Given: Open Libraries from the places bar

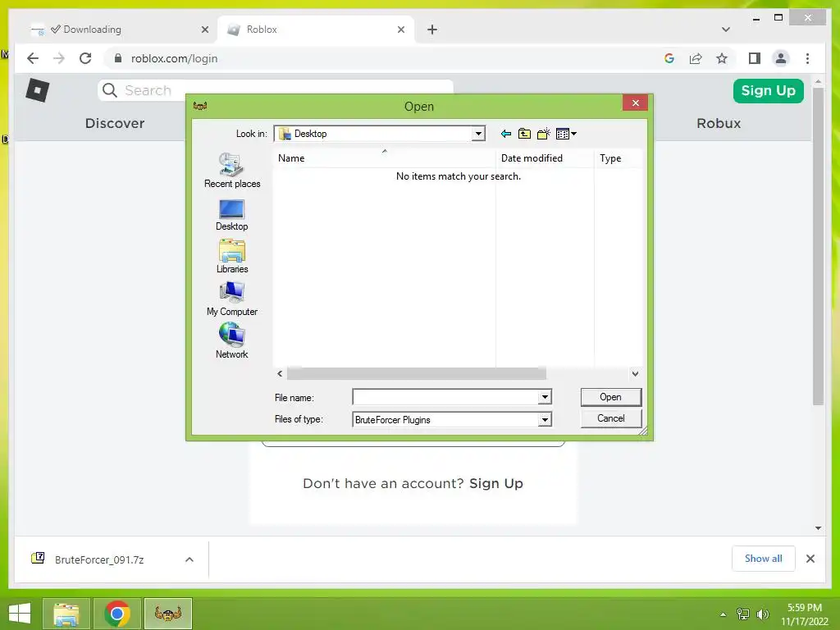Looking at the screenshot, I should [x=232, y=257].
